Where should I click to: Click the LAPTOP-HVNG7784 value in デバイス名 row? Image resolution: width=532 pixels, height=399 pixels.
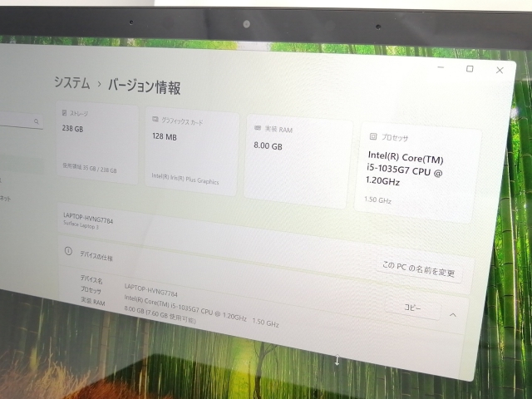tap(151, 290)
